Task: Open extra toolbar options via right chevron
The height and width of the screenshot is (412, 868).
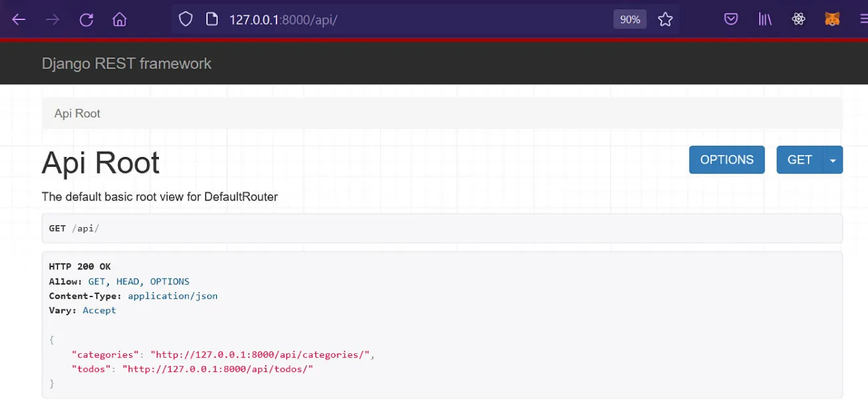Action: pos(863,19)
